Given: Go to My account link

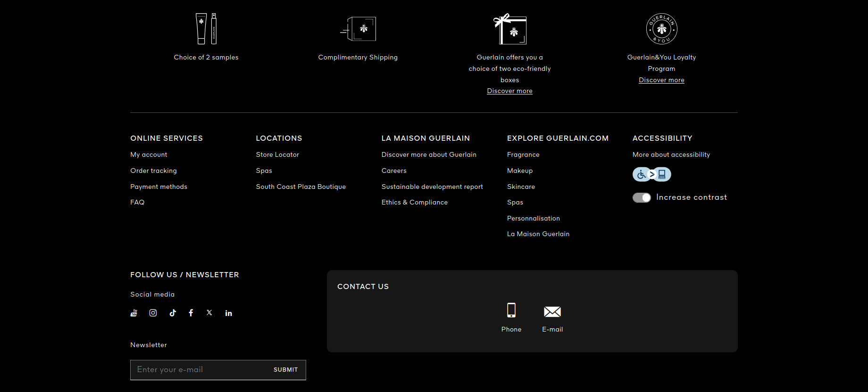Looking at the screenshot, I should 149,155.
